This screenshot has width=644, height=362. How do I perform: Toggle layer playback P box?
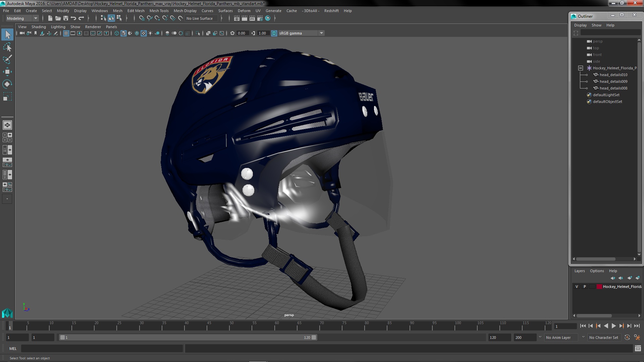coord(585,287)
